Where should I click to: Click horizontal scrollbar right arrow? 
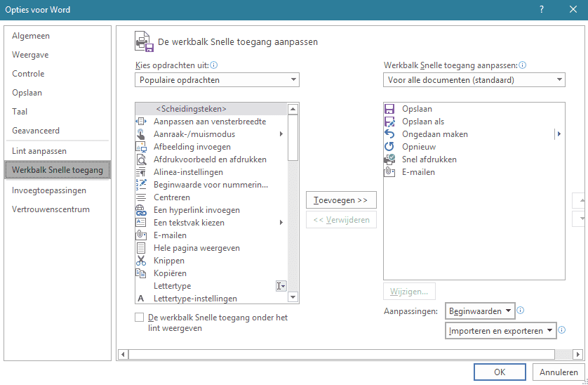click(x=578, y=354)
